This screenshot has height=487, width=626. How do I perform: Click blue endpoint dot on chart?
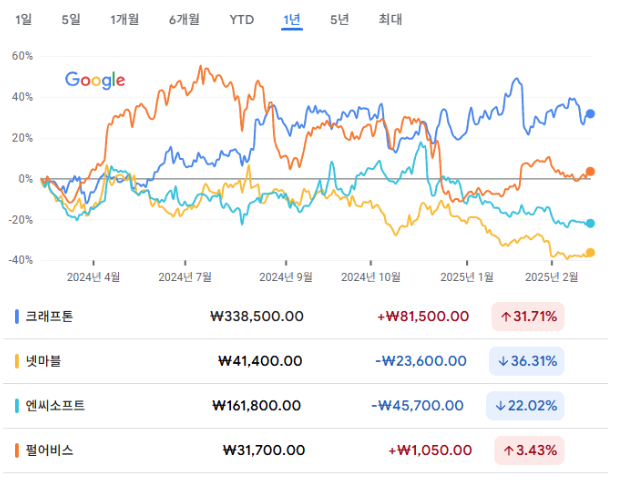point(590,114)
